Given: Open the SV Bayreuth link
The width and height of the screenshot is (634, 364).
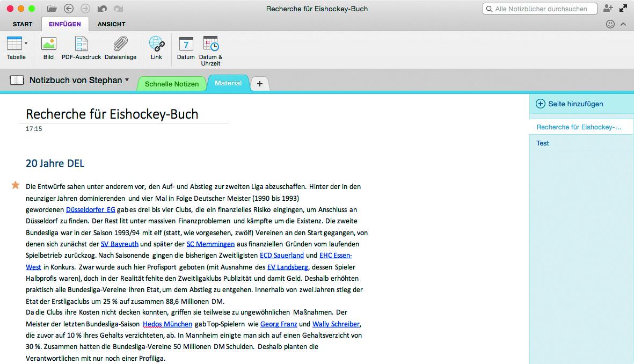Looking at the screenshot, I should pos(120,244).
